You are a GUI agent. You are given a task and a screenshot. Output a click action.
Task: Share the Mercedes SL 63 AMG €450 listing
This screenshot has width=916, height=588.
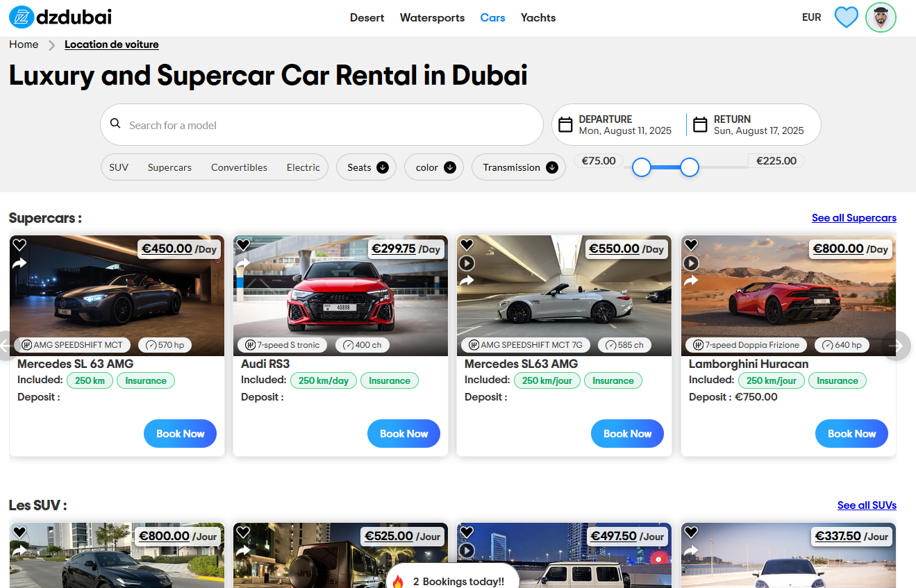pos(19,262)
